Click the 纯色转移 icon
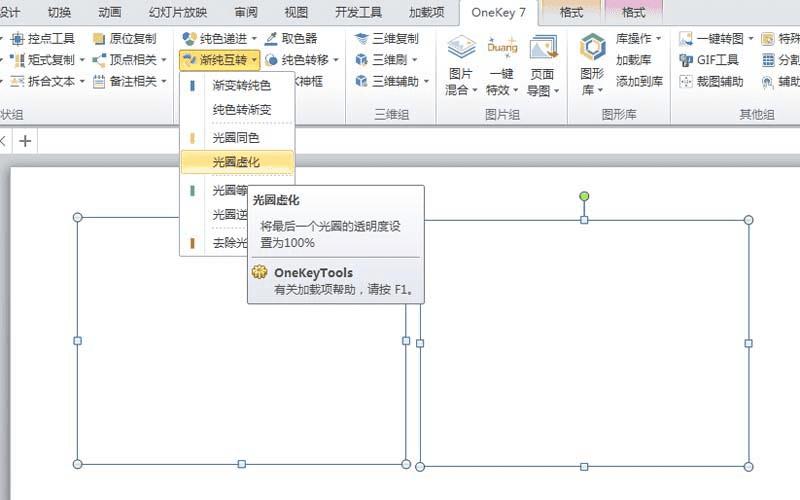The image size is (800, 500). 271,60
